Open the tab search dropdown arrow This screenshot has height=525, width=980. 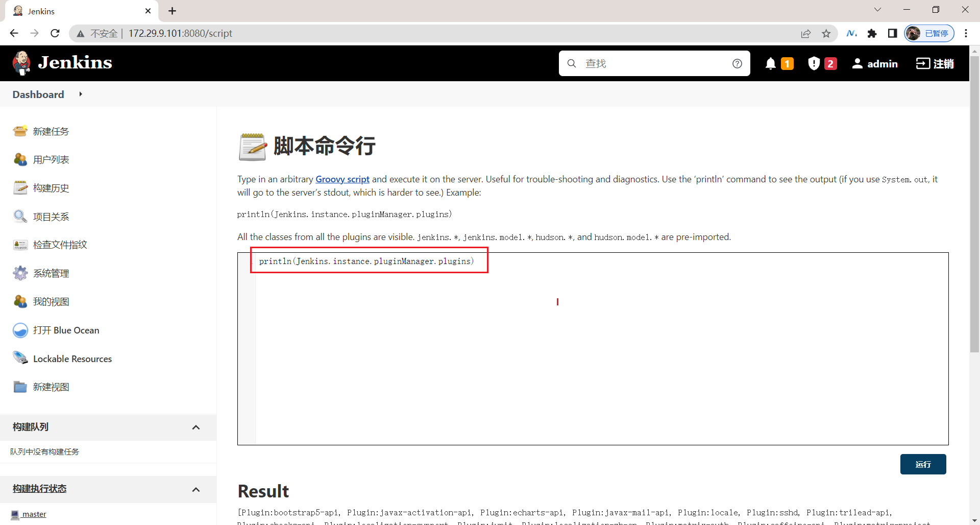tap(877, 10)
